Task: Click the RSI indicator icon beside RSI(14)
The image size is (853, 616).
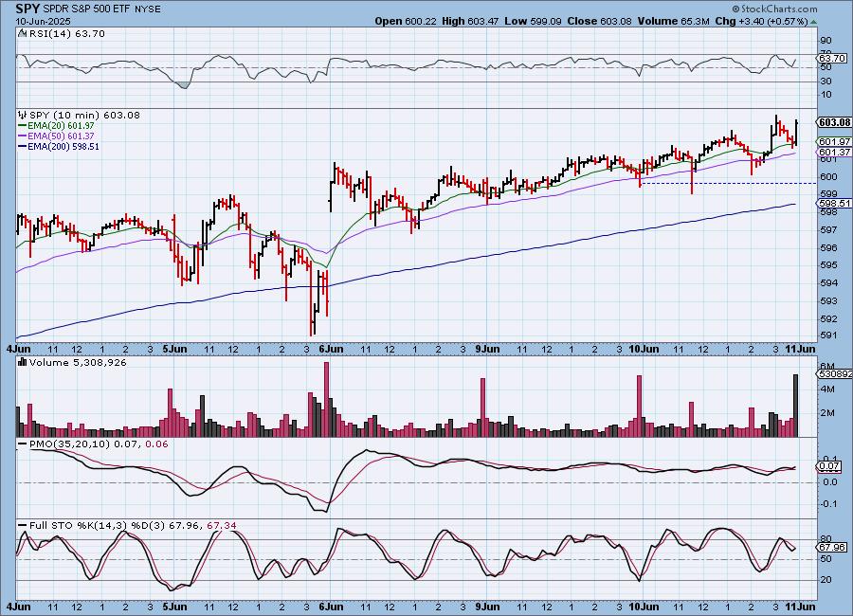Action: (x=23, y=33)
